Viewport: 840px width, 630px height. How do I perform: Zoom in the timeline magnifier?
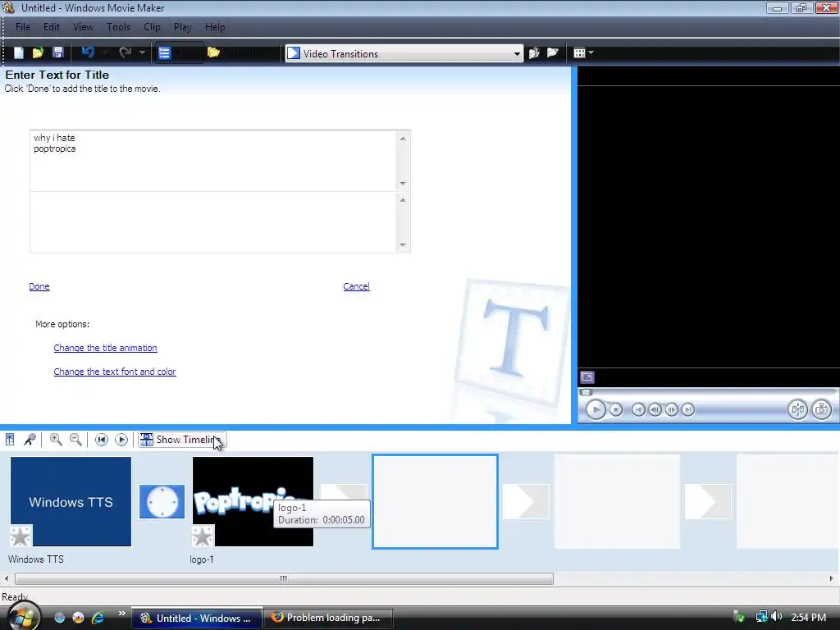pyautogui.click(x=56, y=440)
